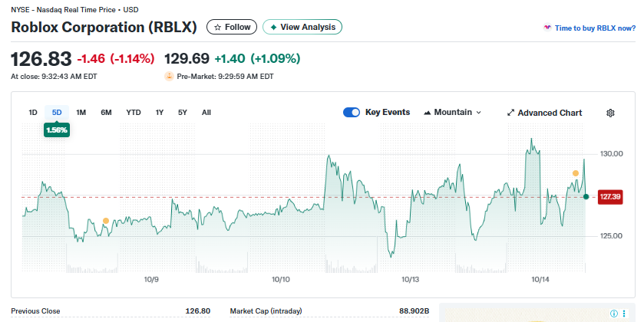Open View Analysis for RBLX
This screenshot has width=644, height=322.
click(x=302, y=27)
